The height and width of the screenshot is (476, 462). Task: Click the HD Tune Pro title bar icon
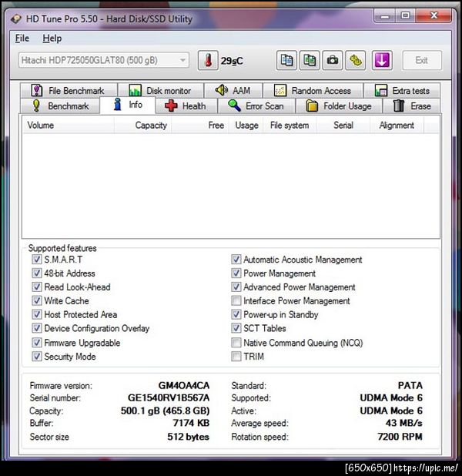(x=15, y=18)
